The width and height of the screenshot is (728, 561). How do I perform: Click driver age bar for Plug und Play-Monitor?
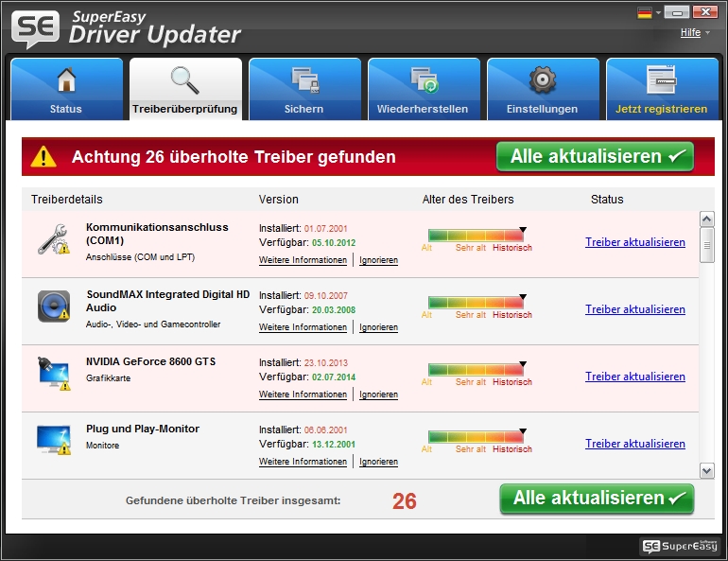tap(476, 436)
